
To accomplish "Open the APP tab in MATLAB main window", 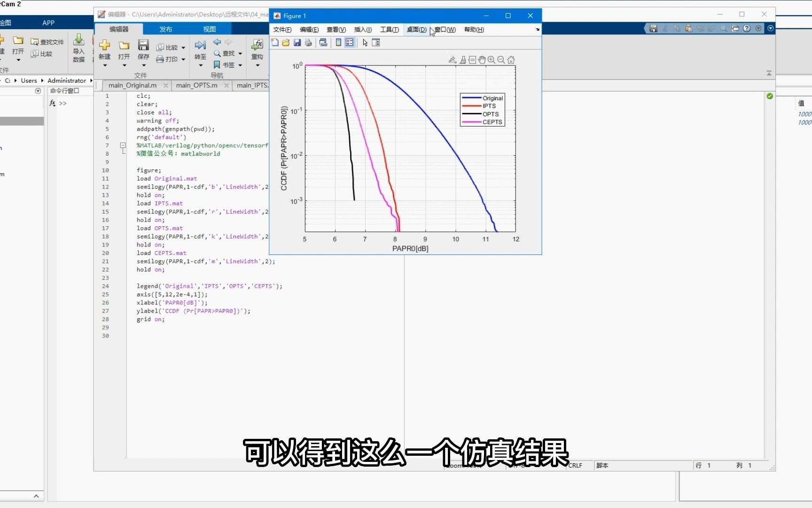I will (x=48, y=23).
